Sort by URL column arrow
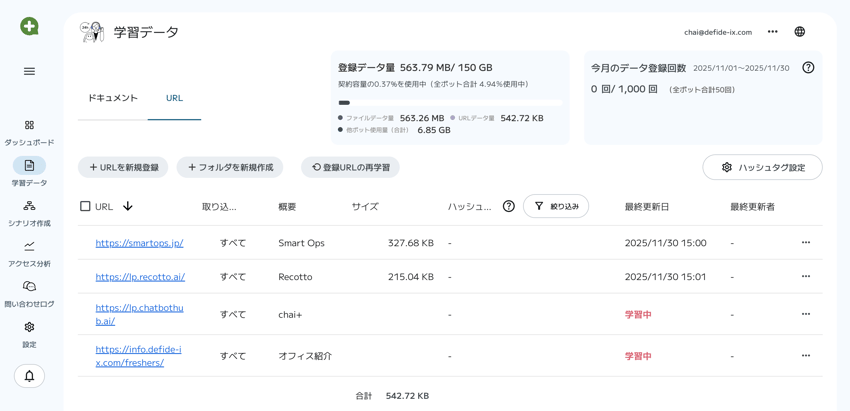850x411 pixels. pyautogui.click(x=128, y=206)
